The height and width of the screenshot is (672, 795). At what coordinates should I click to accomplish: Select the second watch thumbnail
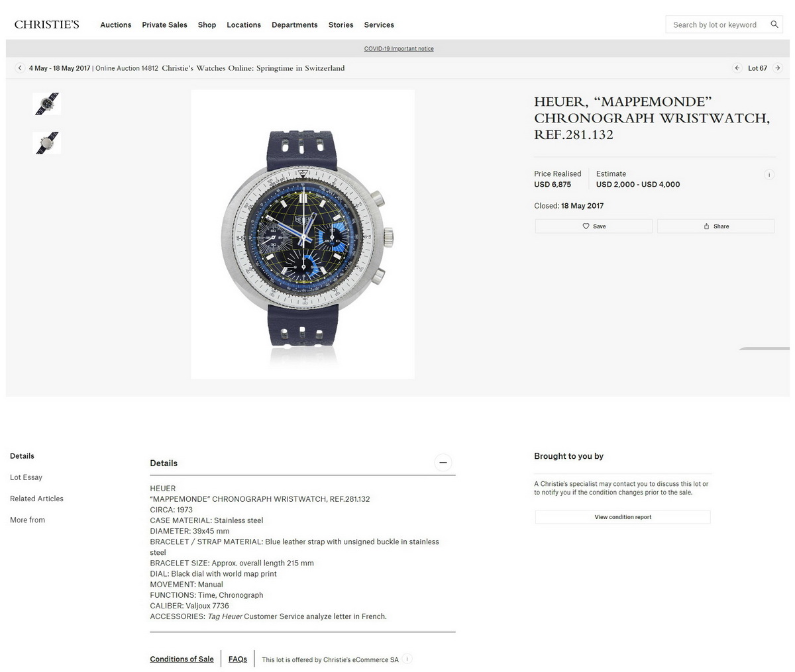(47, 143)
